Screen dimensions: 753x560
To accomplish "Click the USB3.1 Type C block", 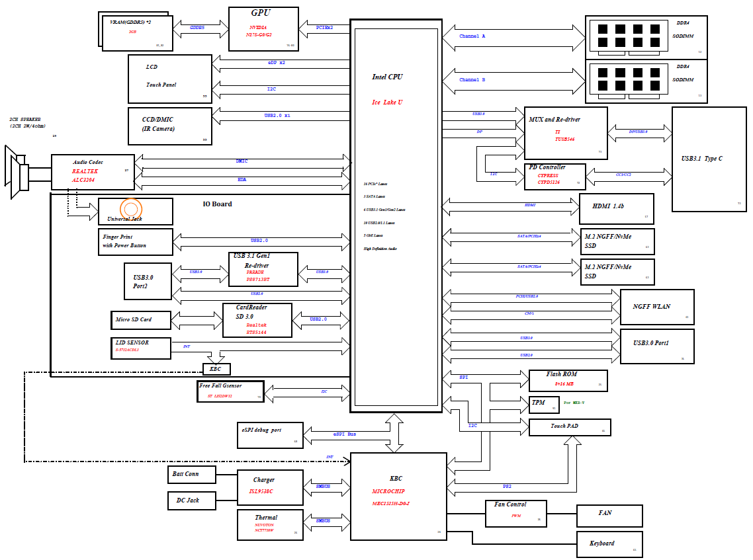I will [709, 159].
